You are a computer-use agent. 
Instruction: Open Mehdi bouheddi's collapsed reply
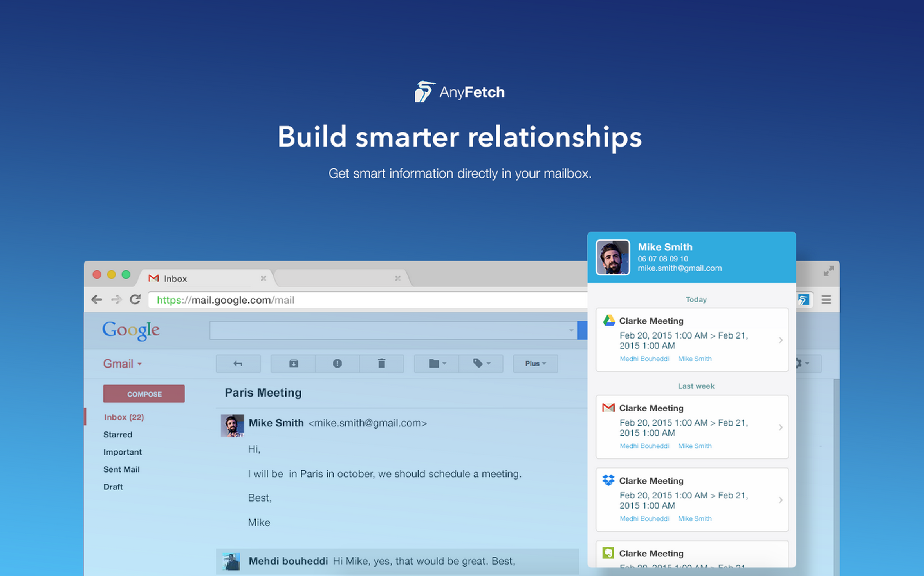pyautogui.click(x=397, y=562)
